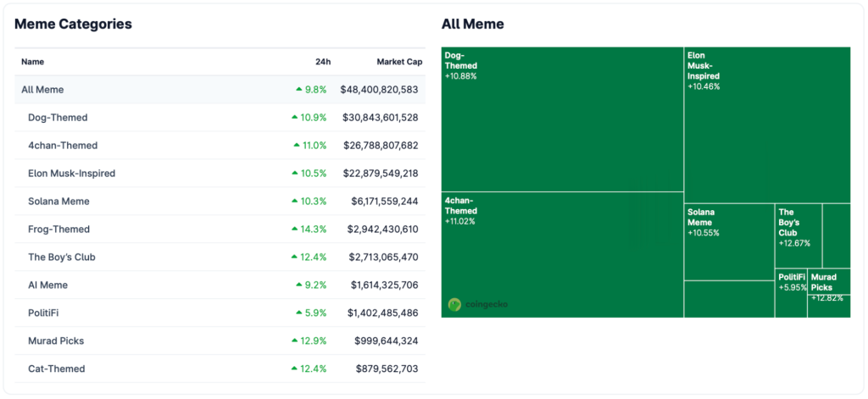The height and width of the screenshot is (399, 868).
Task: Click the green up arrow beside 9.8%
Action: (x=299, y=90)
